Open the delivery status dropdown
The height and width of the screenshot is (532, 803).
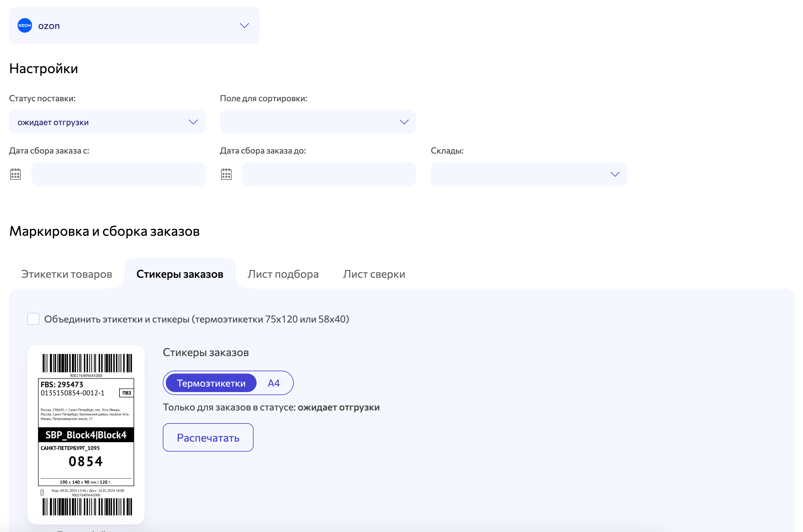click(x=107, y=122)
